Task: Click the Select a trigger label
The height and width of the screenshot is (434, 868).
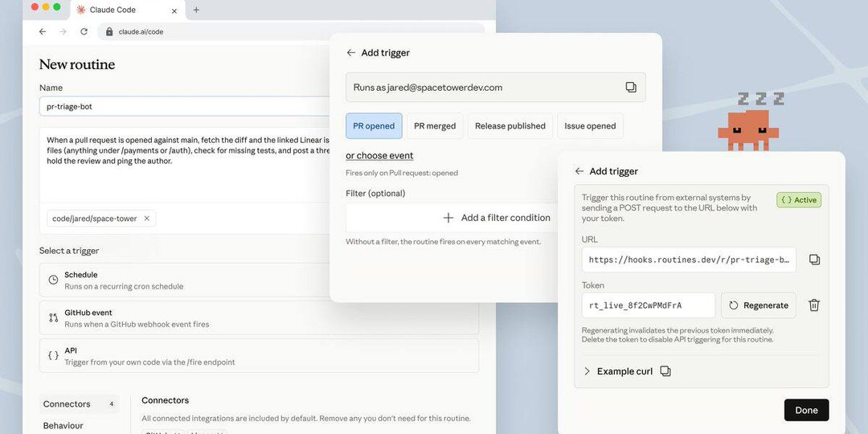Action: 69,251
